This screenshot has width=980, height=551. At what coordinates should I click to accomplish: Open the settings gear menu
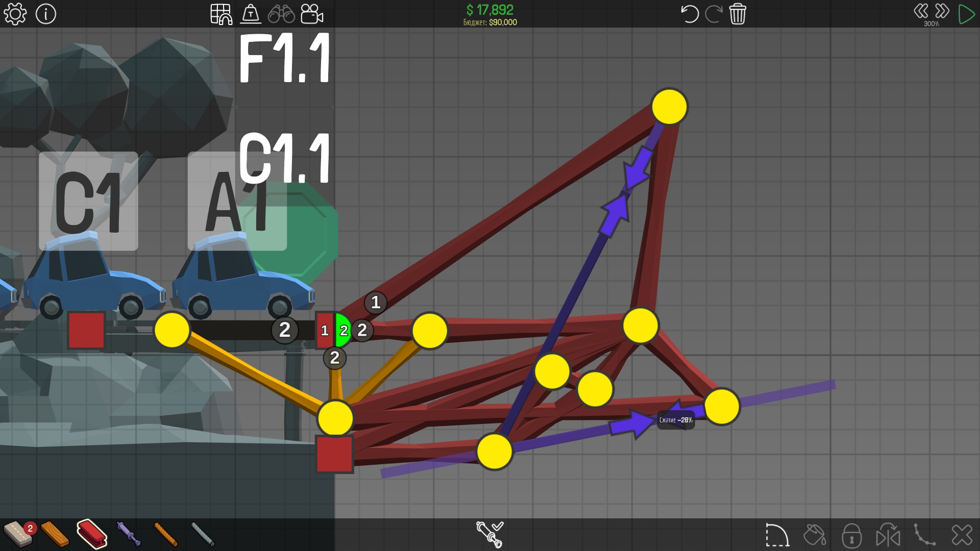click(x=15, y=14)
